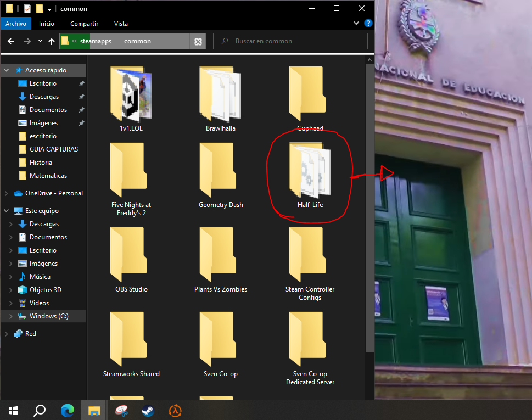Expand OneDrive - Personal node

(6, 193)
